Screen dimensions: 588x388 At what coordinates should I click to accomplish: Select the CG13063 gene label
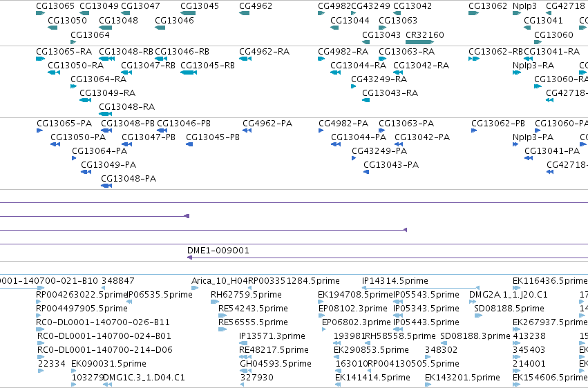tap(398, 20)
